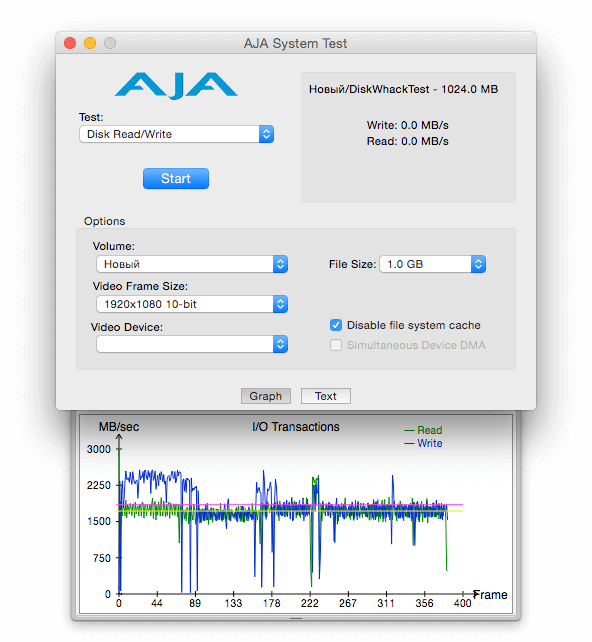
Task: Click the gray zoom window button
Action: point(110,43)
